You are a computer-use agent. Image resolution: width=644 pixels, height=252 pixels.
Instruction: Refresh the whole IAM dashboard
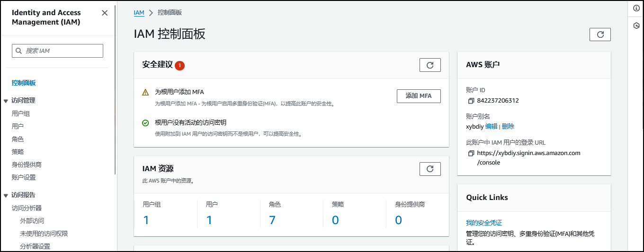(600, 35)
